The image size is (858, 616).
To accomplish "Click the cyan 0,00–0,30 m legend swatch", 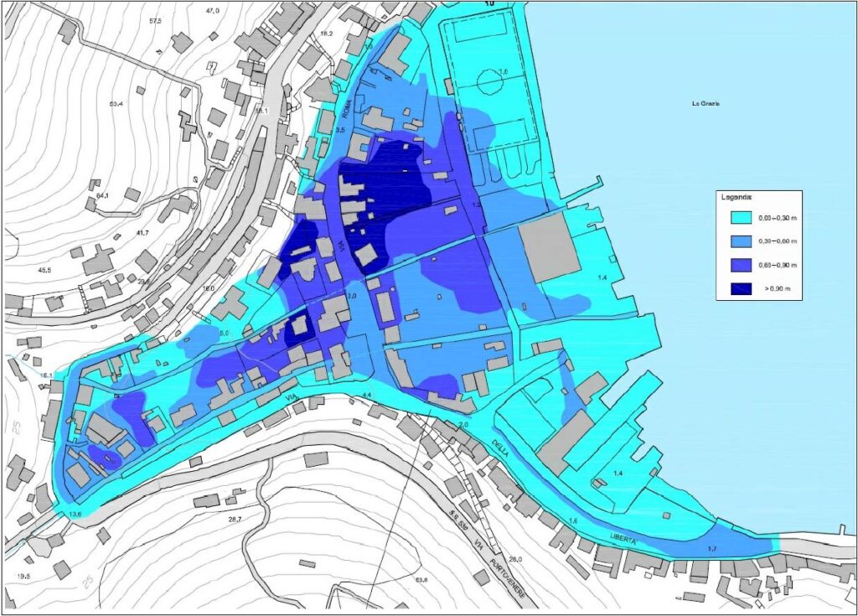I will point(742,217).
